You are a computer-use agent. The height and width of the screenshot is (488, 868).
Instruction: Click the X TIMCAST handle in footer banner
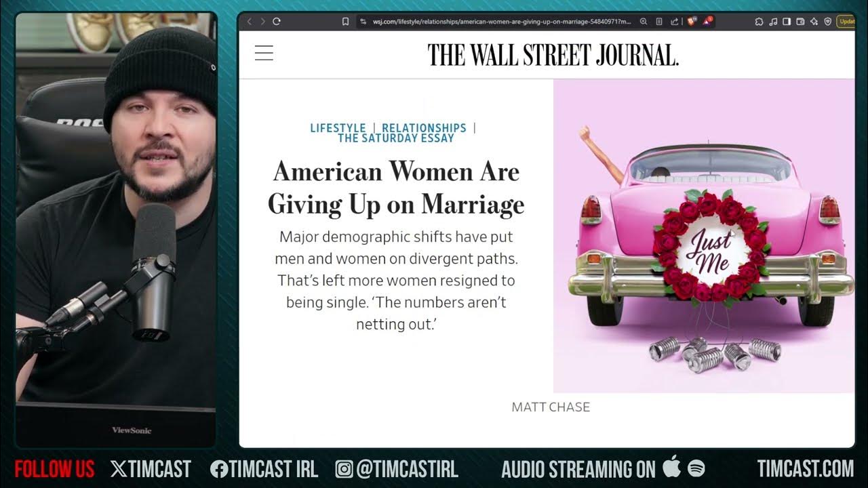151,468
